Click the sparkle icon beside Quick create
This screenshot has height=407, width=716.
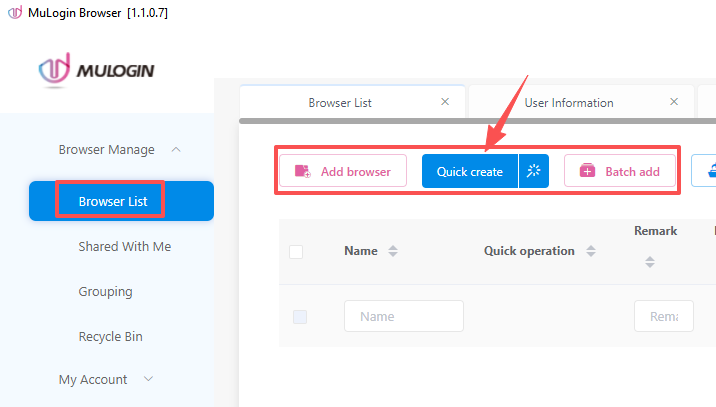[534, 171]
